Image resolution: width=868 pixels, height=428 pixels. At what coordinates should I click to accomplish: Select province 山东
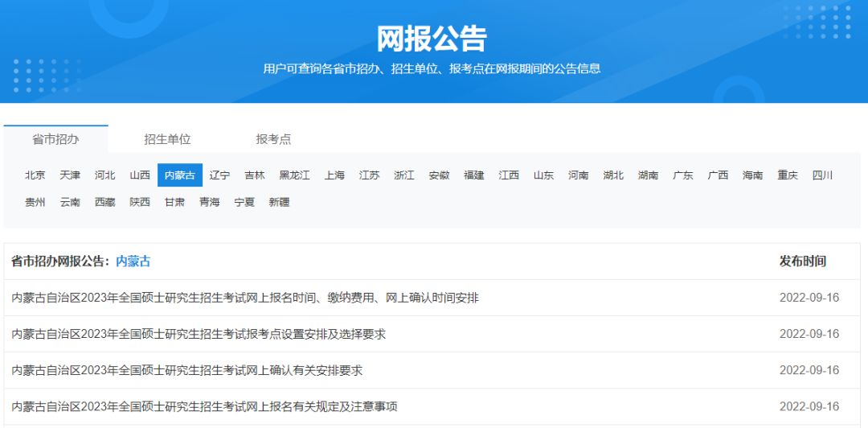tap(543, 175)
